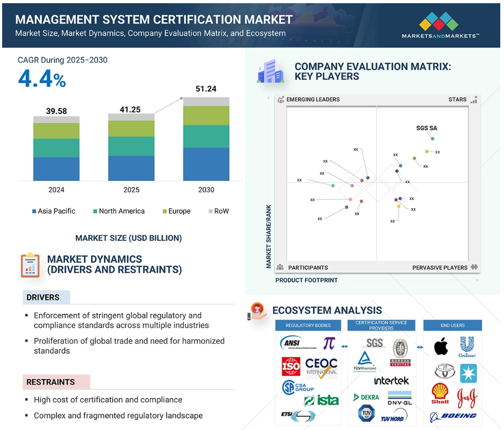Click the Europe legend color square
This screenshot has width=504, height=430.
coord(165,211)
